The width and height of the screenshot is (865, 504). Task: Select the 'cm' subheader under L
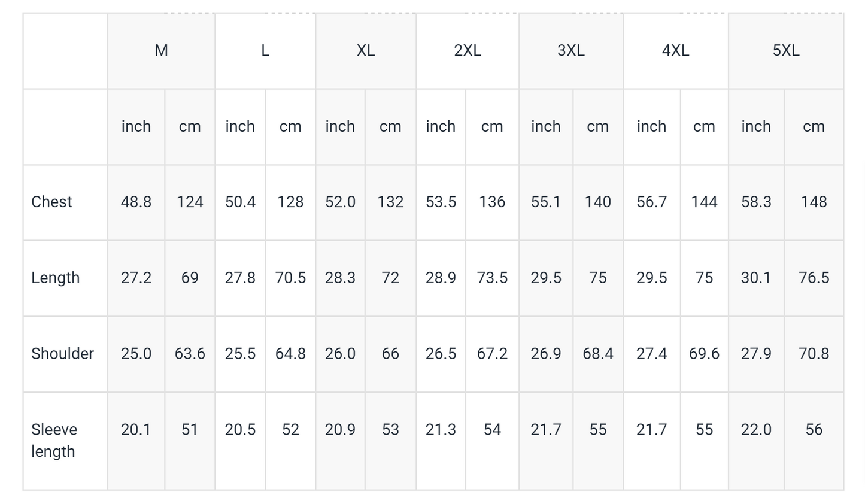point(290,126)
